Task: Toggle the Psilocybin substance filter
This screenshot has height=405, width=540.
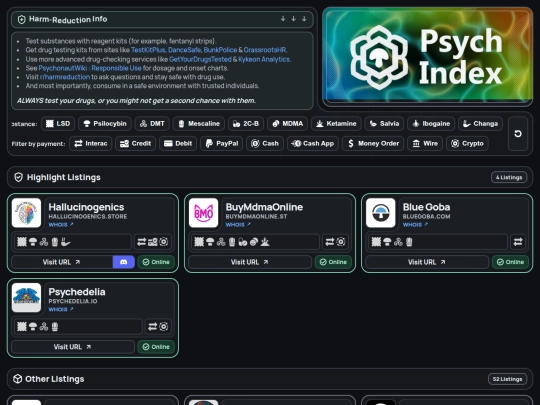Action: [x=105, y=124]
